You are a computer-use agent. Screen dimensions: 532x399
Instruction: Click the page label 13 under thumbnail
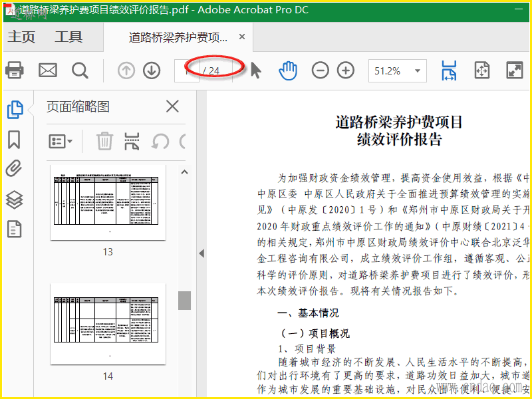coord(108,252)
